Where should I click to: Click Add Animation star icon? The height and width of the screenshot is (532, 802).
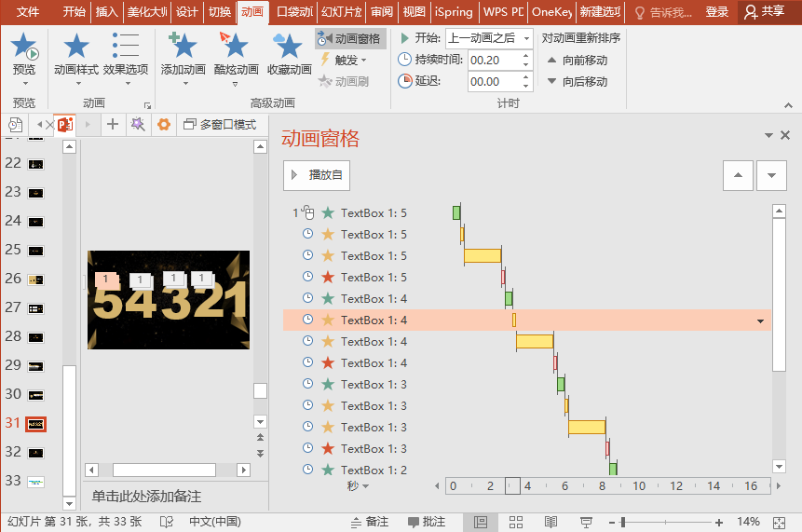183,45
